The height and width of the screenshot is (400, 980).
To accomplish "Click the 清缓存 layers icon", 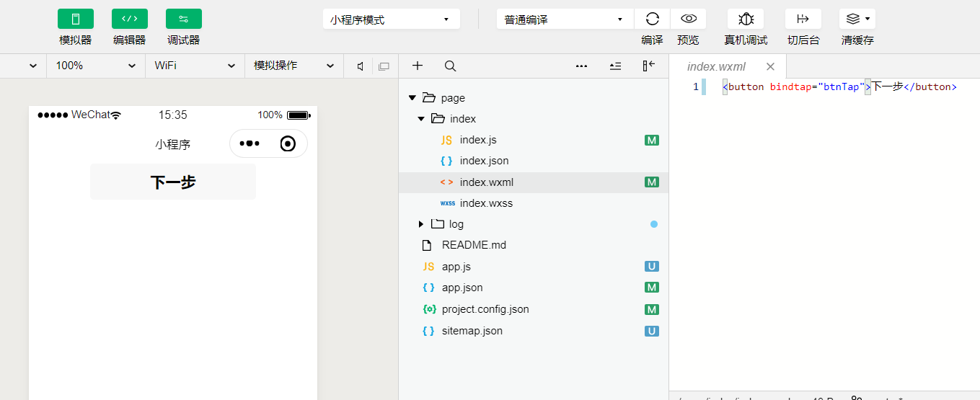I will click(x=853, y=19).
